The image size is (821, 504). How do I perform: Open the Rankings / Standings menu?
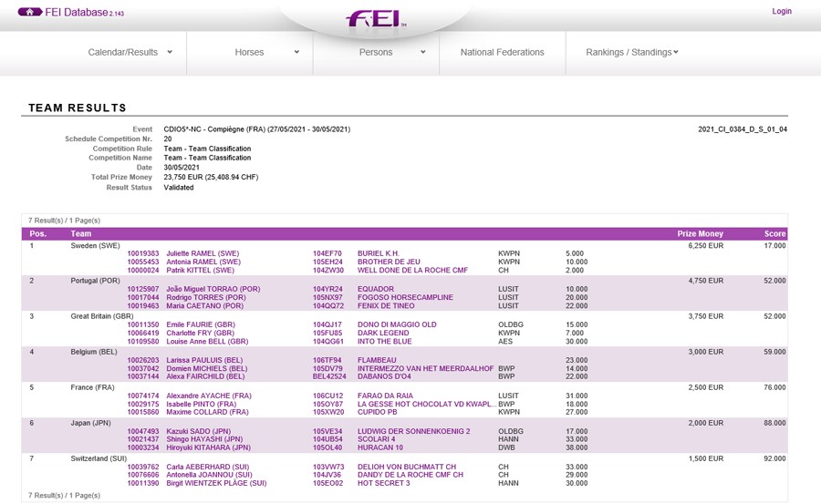point(631,53)
